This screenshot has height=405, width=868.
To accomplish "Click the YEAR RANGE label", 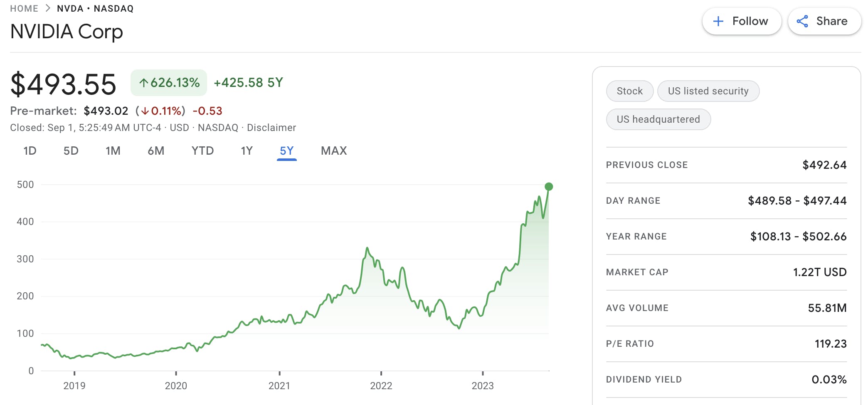I will [x=636, y=237].
